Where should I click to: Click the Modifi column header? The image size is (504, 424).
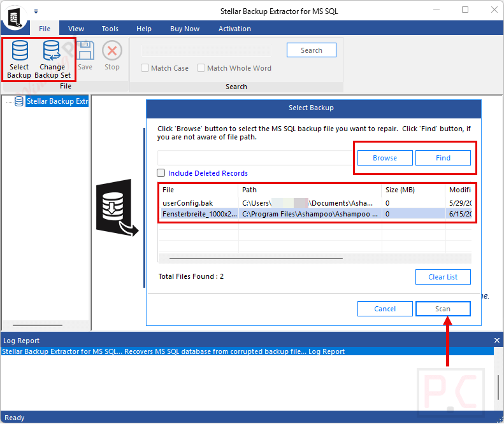click(x=459, y=190)
